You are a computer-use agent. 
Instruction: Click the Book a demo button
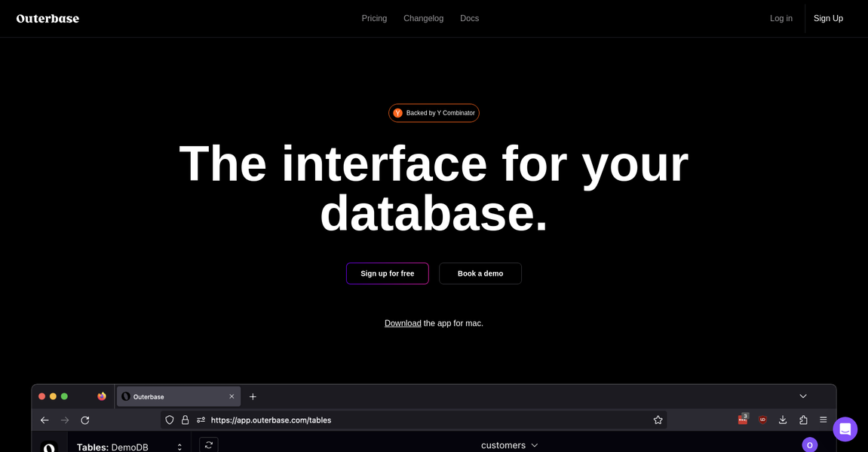480,273
